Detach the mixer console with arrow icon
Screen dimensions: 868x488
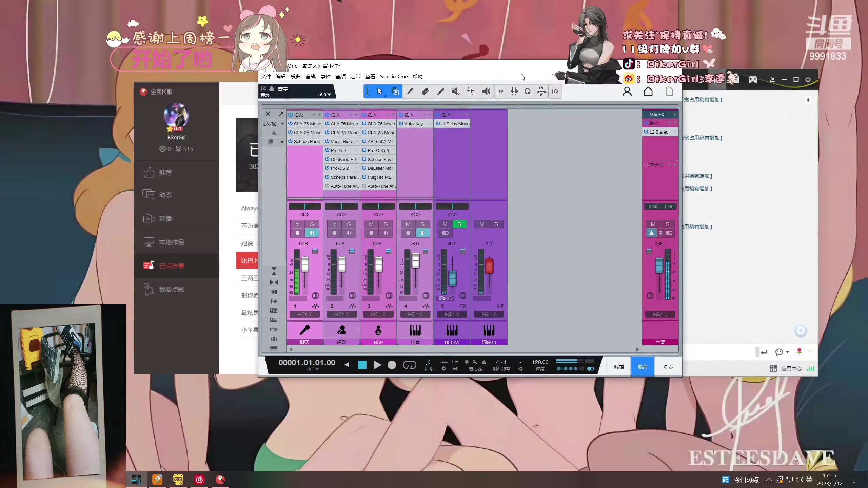tap(281, 114)
